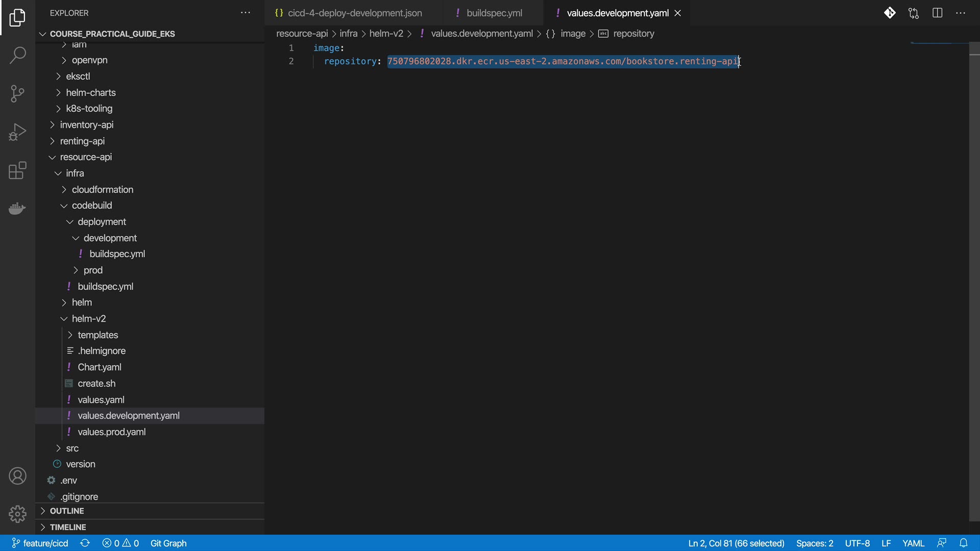Expand the TIMELINE section

pos(67,527)
